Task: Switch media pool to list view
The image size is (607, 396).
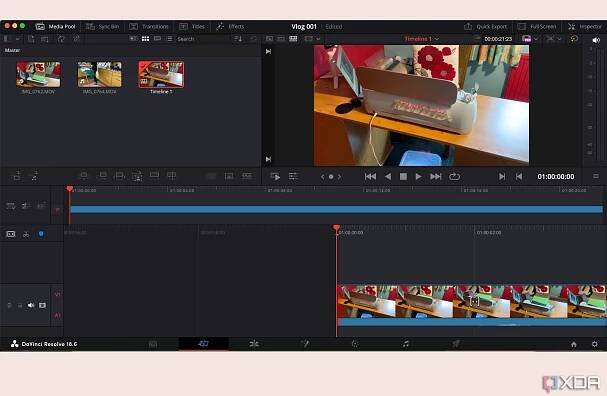Action: coord(169,39)
